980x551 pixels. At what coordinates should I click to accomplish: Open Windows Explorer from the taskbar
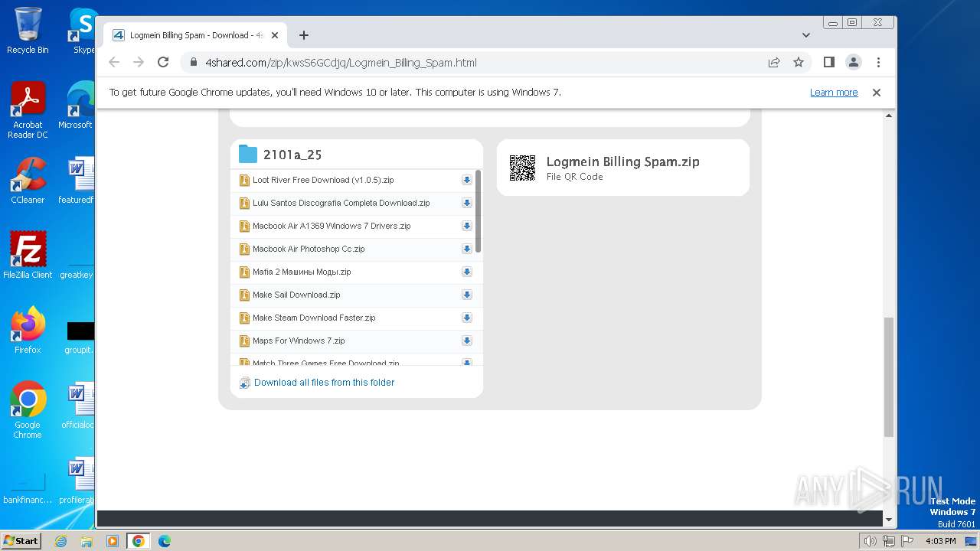tap(87, 541)
